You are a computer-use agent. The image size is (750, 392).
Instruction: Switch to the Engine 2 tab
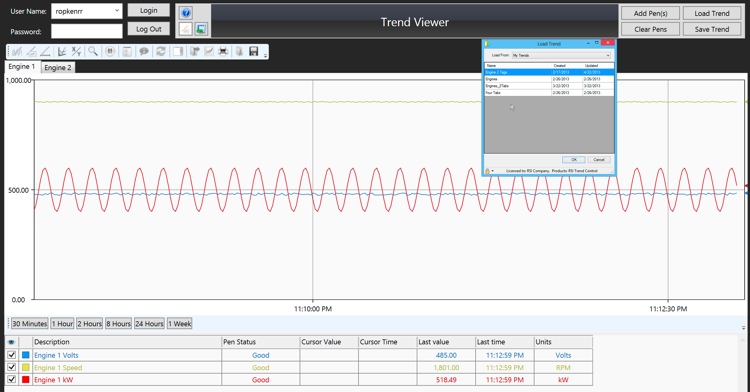pos(58,67)
